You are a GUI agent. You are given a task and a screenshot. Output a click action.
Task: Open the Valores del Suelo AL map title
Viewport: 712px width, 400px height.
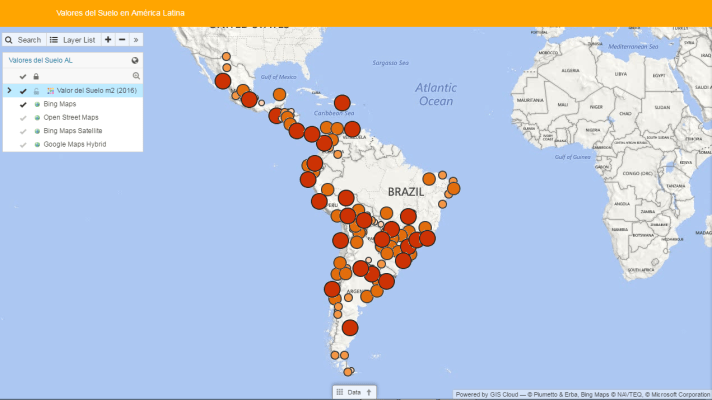(40, 60)
